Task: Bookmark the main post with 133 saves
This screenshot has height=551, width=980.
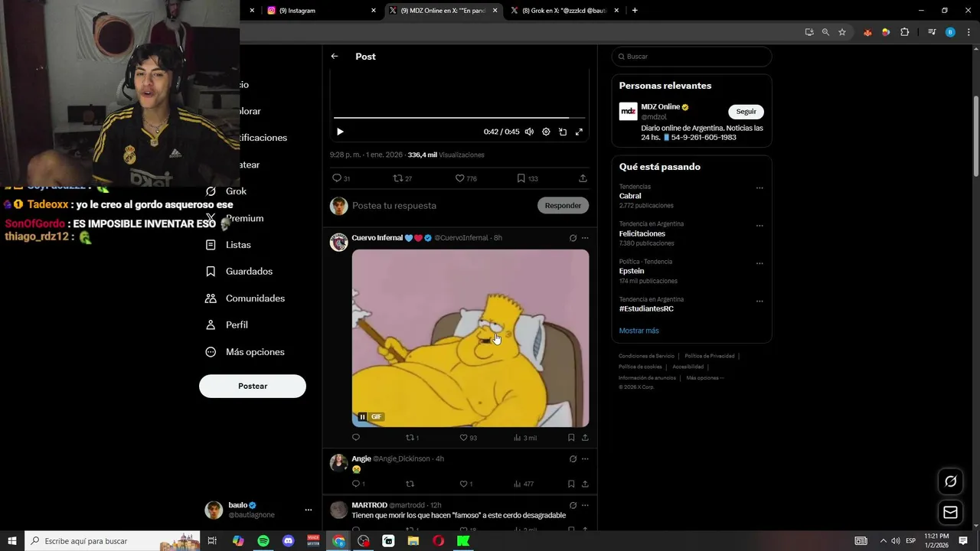Action: (x=527, y=178)
